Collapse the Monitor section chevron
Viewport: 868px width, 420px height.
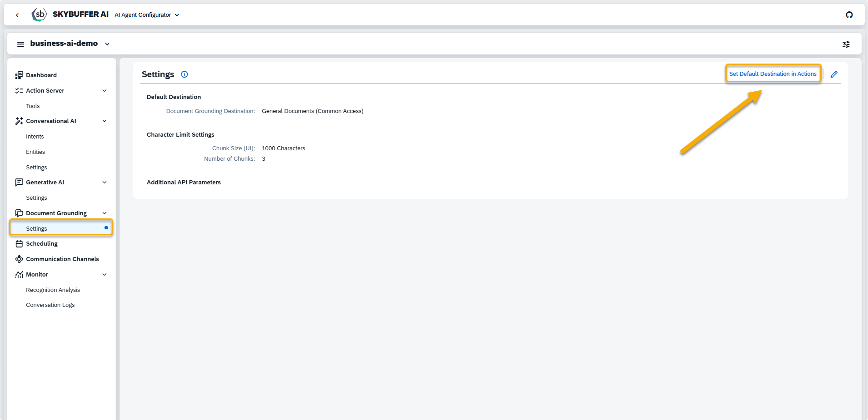pos(105,275)
